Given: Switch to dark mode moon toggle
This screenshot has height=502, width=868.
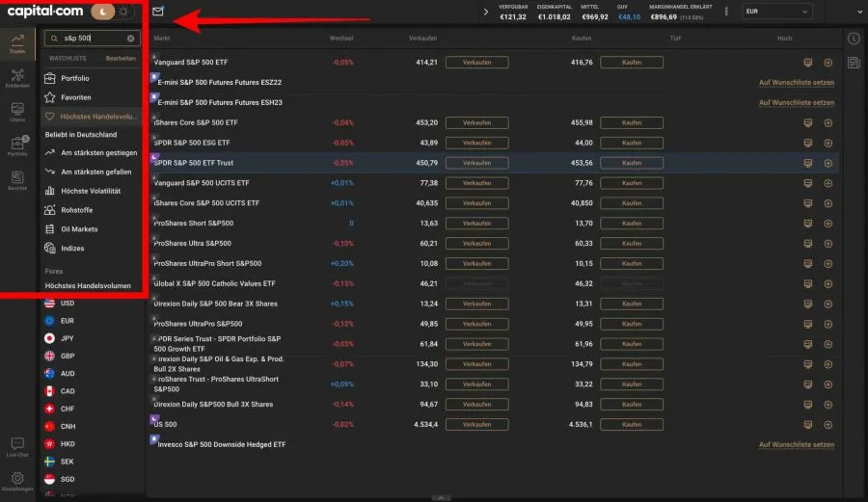Looking at the screenshot, I should tap(102, 11).
